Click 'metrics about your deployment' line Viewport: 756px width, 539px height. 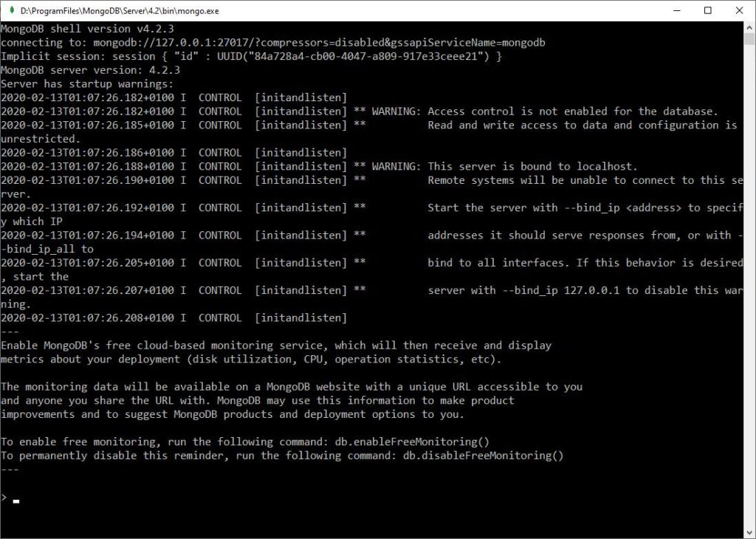click(x=251, y=359)
